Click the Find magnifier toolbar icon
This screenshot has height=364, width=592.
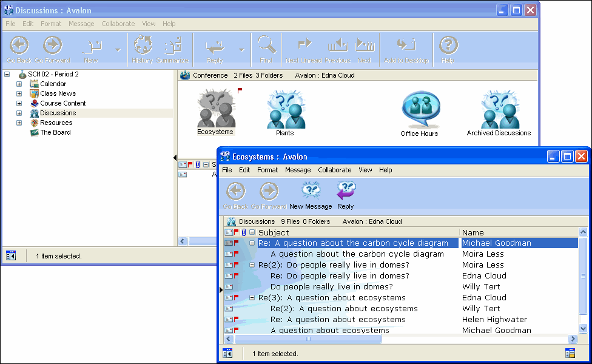tap(266, 46)
